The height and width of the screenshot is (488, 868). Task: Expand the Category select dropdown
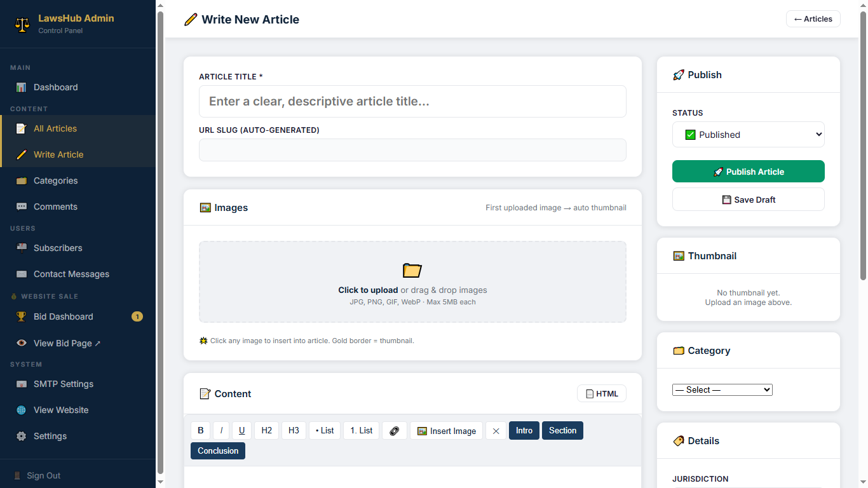pyautogui.click(x=722, y=390)
